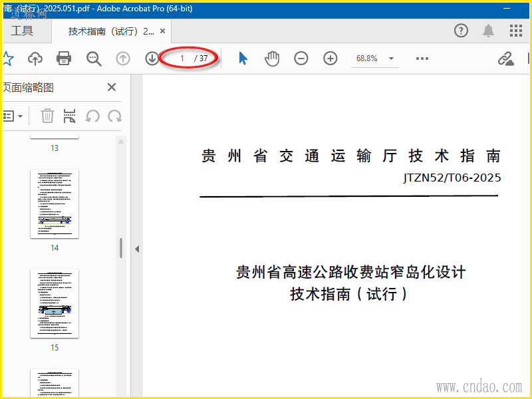
Task: Select the hand pan tool
Action: pos(272,59)
